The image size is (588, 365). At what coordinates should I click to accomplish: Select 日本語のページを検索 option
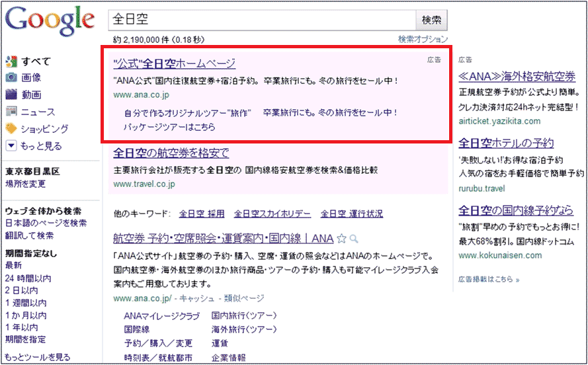pyautogui.click(x=46, y=223)
